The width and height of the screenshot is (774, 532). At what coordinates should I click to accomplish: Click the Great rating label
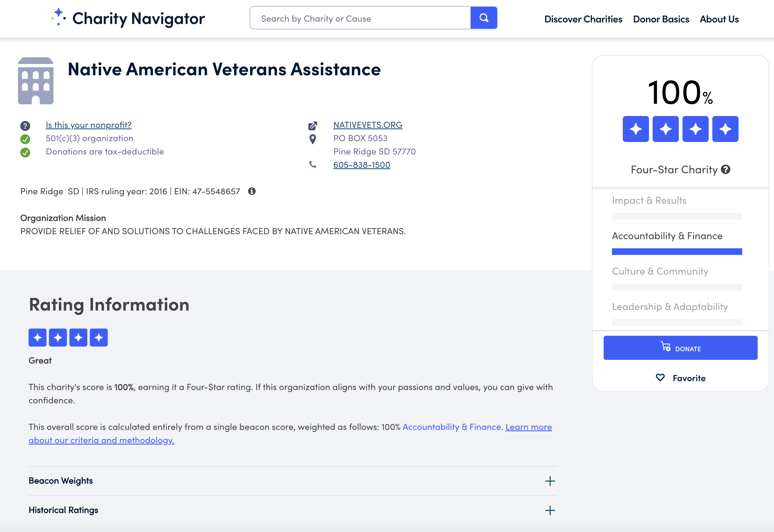tap(40, 360)
